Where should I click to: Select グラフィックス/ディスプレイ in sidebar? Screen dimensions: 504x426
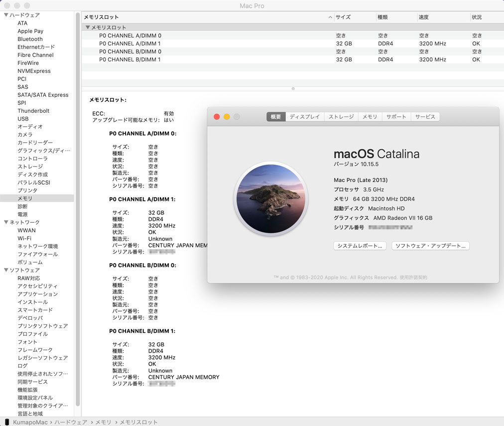click(x=44, y=150)
